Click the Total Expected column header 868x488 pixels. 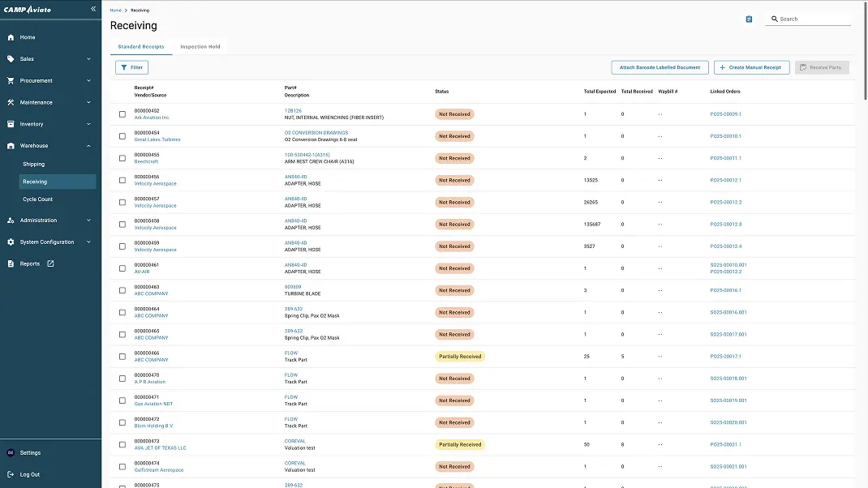click(x=599, y=92)
